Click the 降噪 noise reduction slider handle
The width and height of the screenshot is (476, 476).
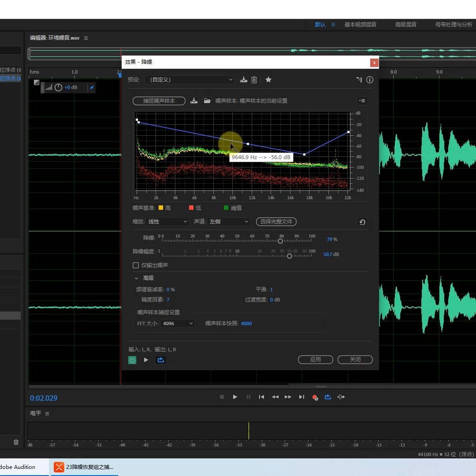(x=280, y=241)
